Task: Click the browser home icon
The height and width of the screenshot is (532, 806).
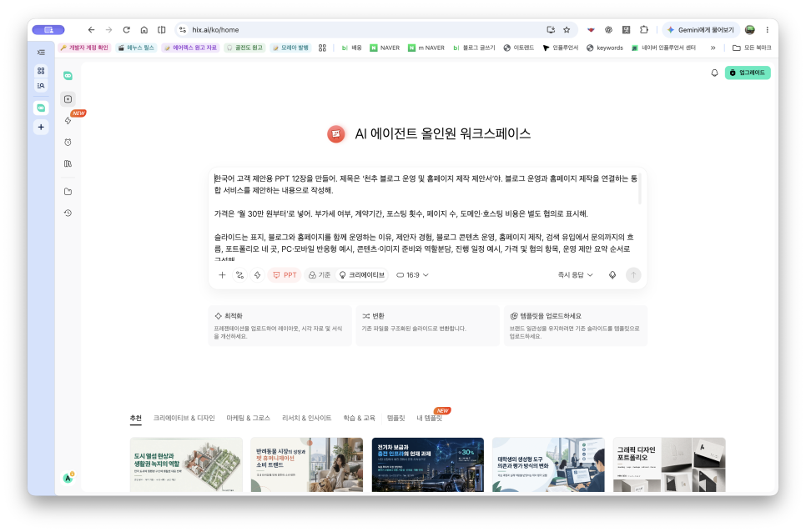Action: coord(144,30)
